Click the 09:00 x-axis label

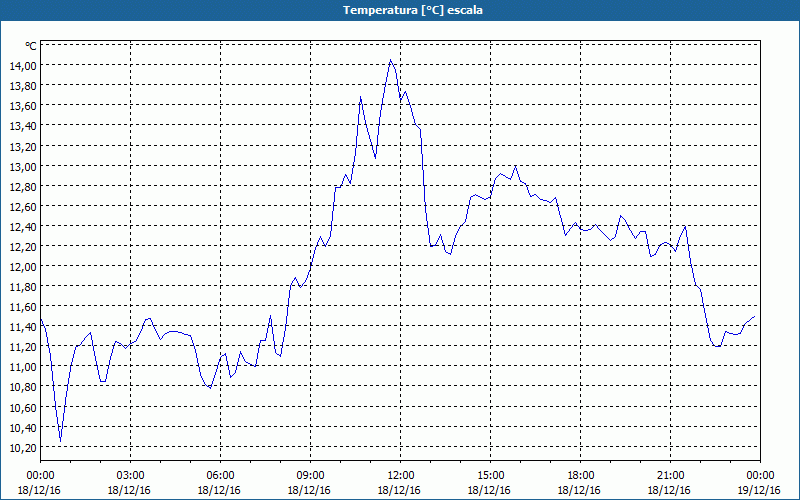pyautogui.click(x=310, y=476)
